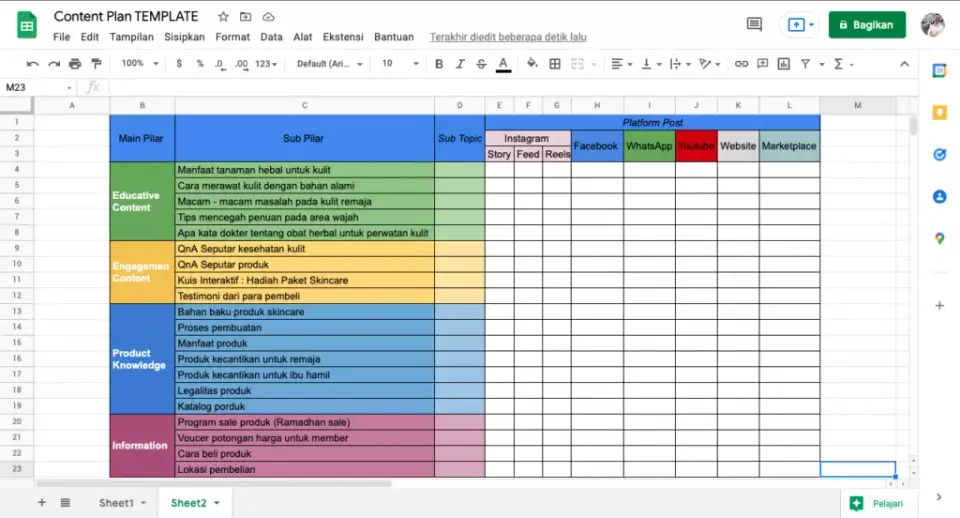Open the All sheets list icon
Screen dimensions: 960x518
point(65,503)
